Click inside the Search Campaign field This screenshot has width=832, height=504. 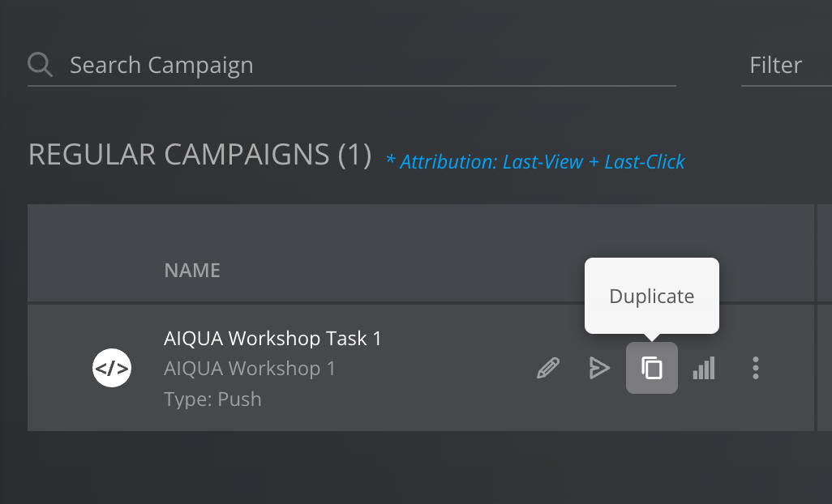(x=324, y=65)
